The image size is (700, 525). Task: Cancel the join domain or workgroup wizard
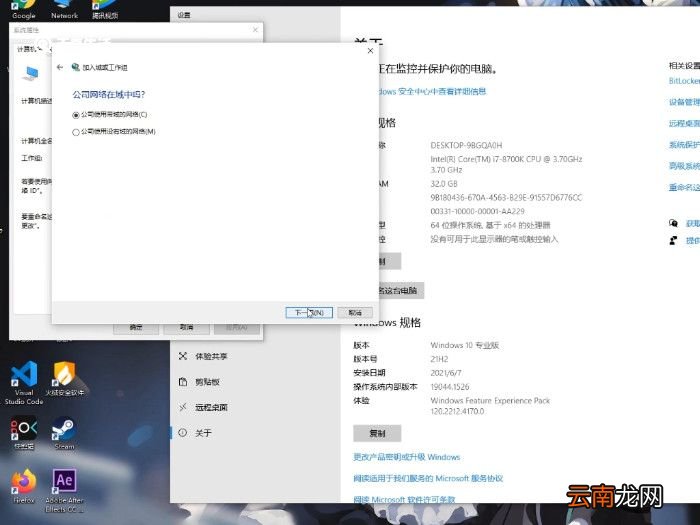click(355, 312)
